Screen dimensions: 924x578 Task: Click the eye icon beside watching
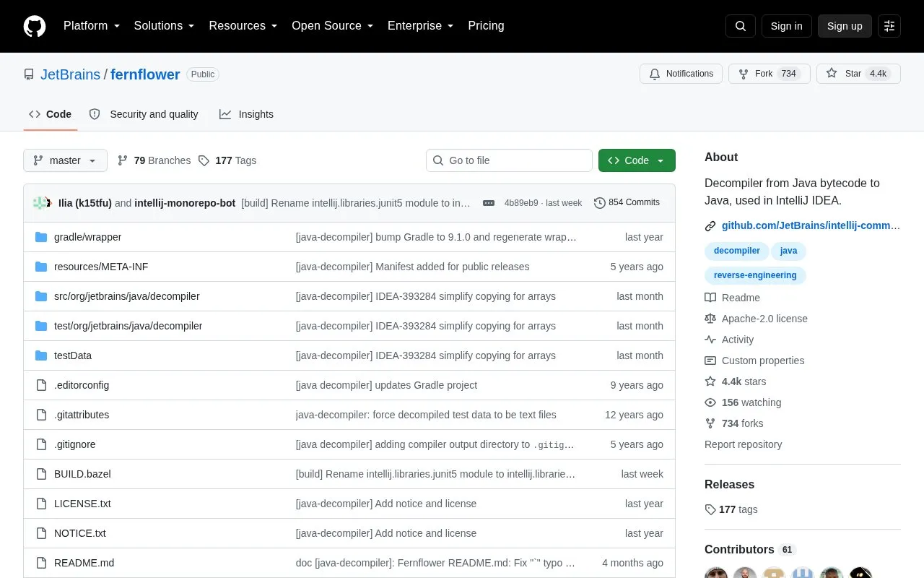pos(710,402)
